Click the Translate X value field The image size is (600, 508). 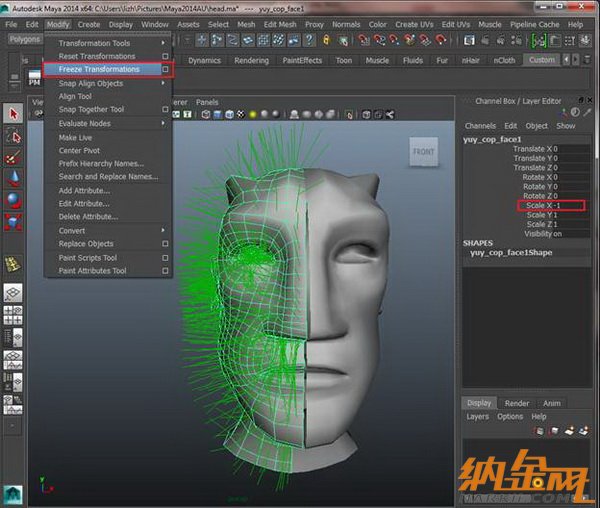coord(571,149)
